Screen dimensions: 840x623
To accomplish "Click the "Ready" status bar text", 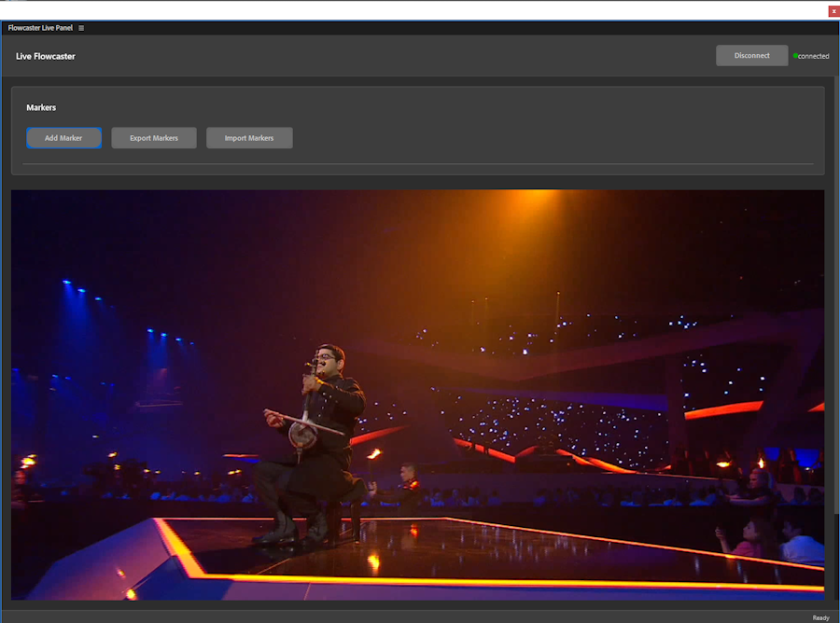I will coord(820,617).
